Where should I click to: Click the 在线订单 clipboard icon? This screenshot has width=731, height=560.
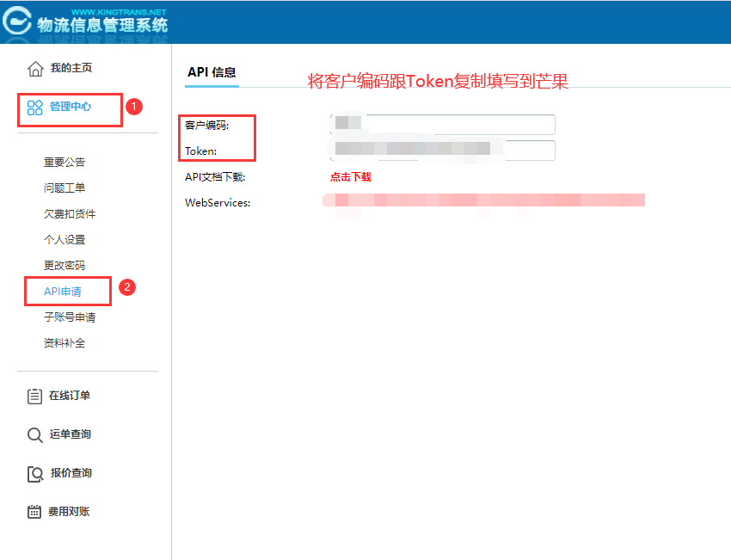point(35,396)
